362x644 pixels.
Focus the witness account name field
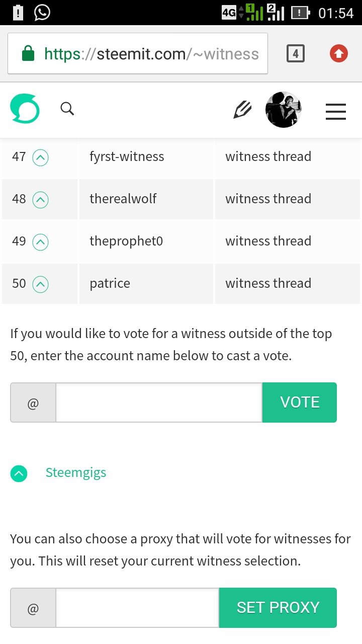(159, 403)
